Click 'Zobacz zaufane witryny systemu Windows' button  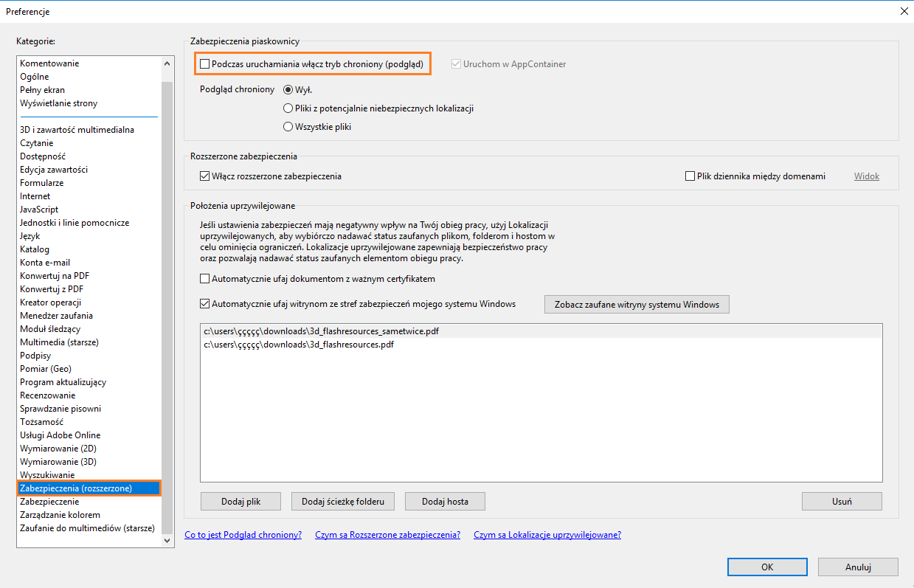[x=637, y=304]
